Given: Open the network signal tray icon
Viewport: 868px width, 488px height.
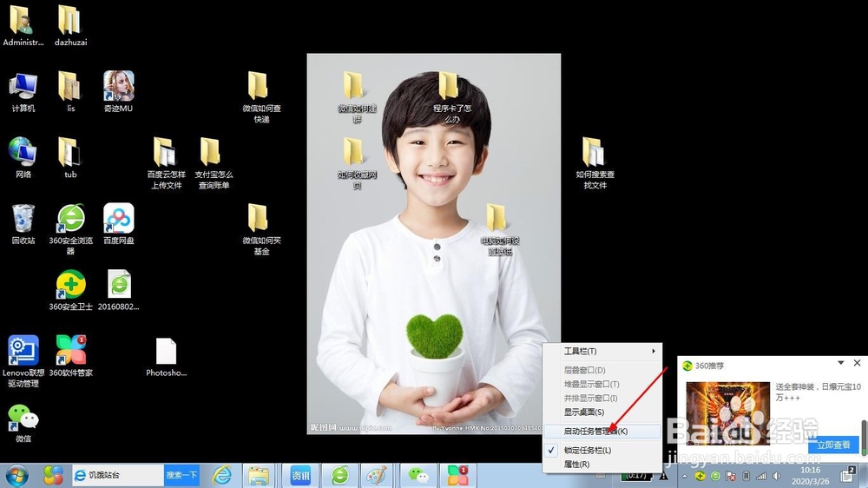Looking at the screenshot, I should (x=762, y=476).
